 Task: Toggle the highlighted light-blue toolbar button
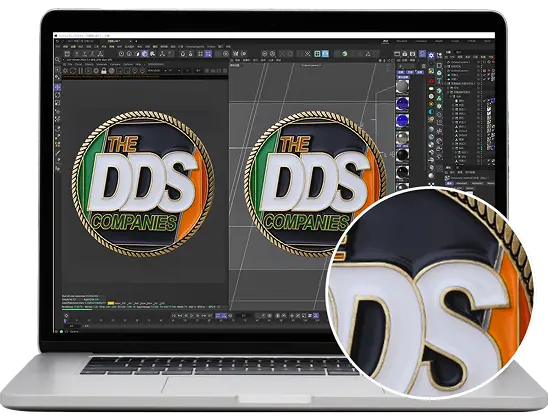pos(325,53)
